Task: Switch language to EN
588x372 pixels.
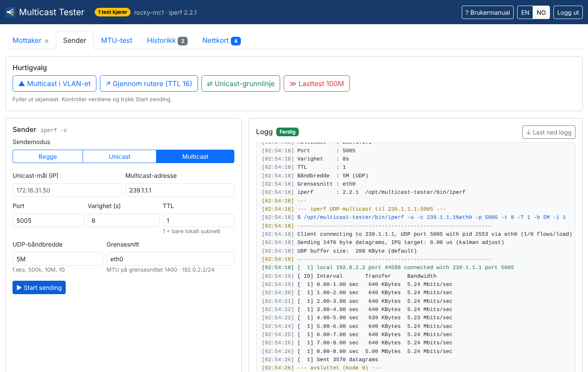Action: (525, 13)
